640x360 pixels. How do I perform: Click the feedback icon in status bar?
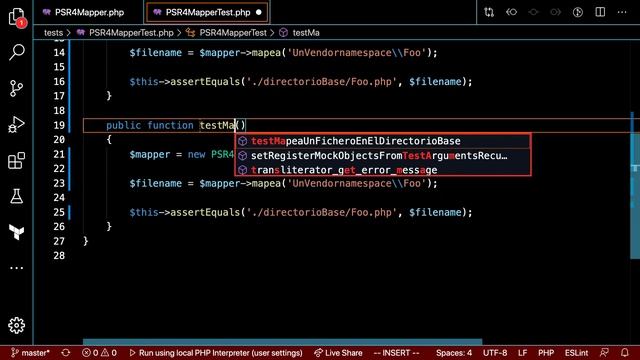[x=604, y=353]
